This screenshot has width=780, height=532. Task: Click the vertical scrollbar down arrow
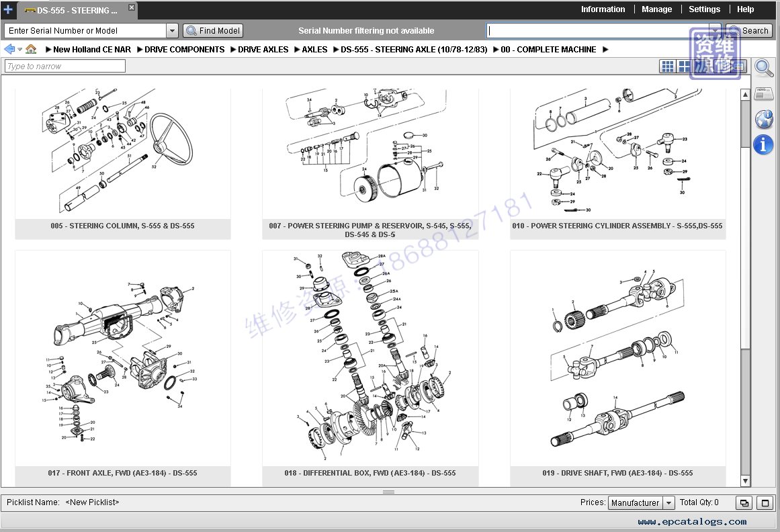click(745, 481)
